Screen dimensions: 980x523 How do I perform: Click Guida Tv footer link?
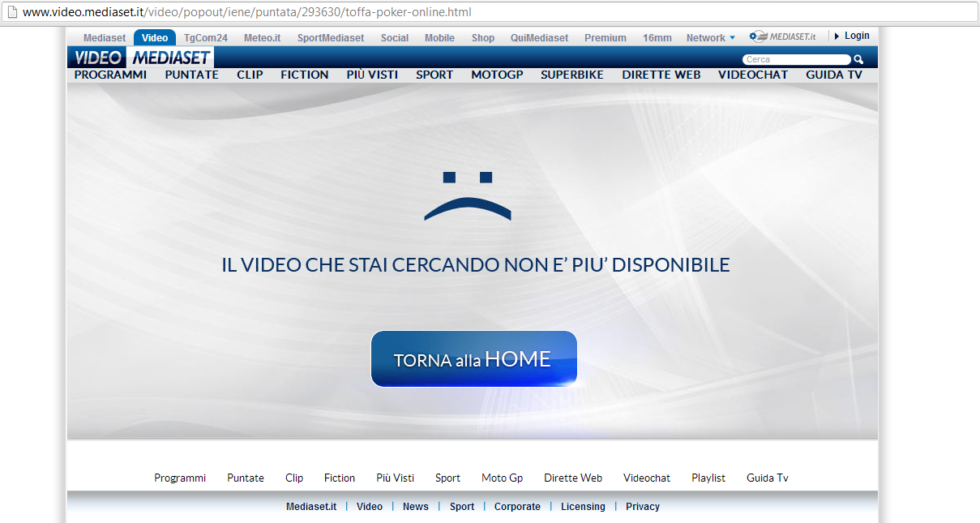click(x=768, y=478)
